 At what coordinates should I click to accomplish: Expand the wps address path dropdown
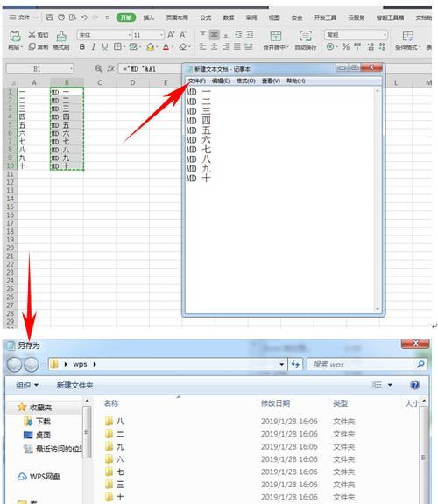pyautogui.click(x=281, y=365)
